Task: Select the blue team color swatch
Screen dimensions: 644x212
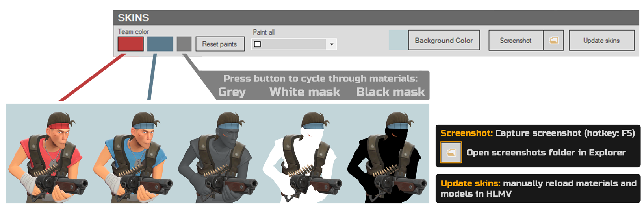Action: (x=160, y=44)
